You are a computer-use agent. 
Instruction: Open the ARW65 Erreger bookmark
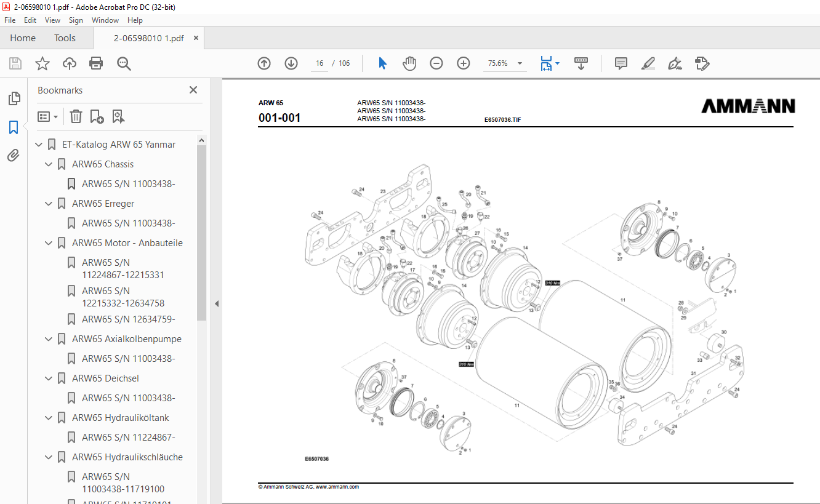coord(103,204)
